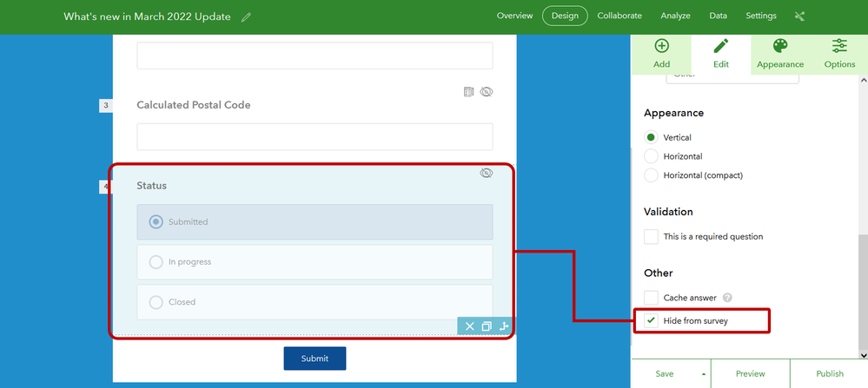Open the Options sliders tab
Screen dimensions: 868x388
click(x=840, y=54)
